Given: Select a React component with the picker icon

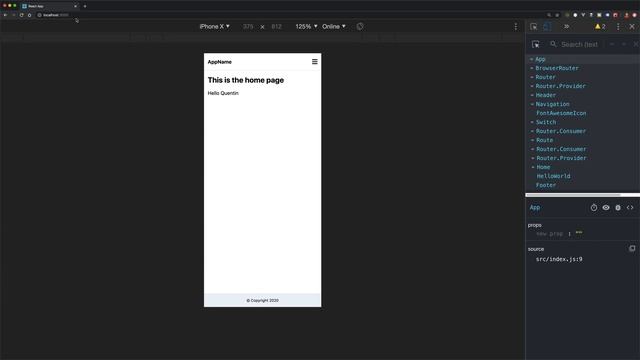Looking at the screenshot, I should pos(536,44).
